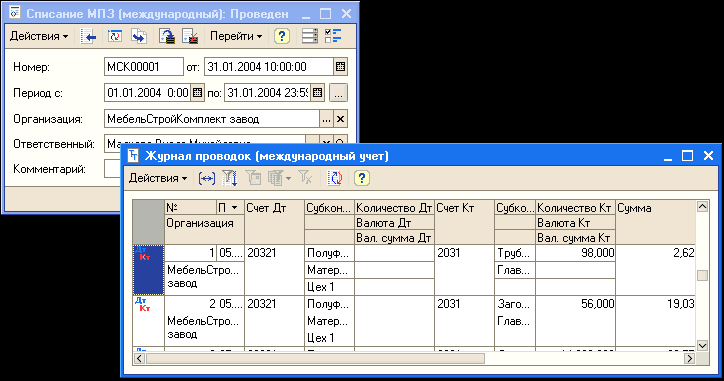
Task: Open calendar for Период с field
Action: 197,92
